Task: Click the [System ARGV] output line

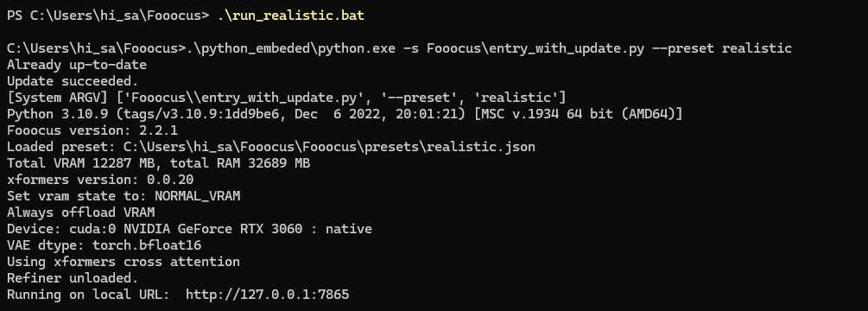Action: (x=286, y=98)
